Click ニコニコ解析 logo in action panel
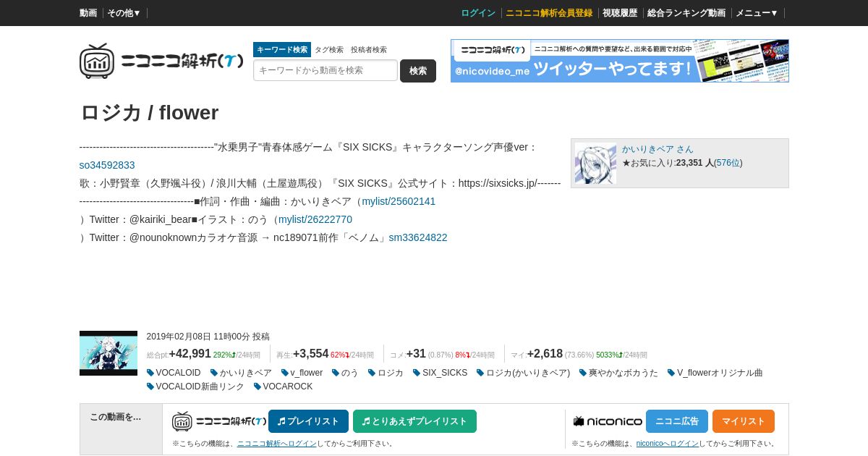The width and height of the screenshot is (868, 456). pyautogui.click(x=219, y=421)
